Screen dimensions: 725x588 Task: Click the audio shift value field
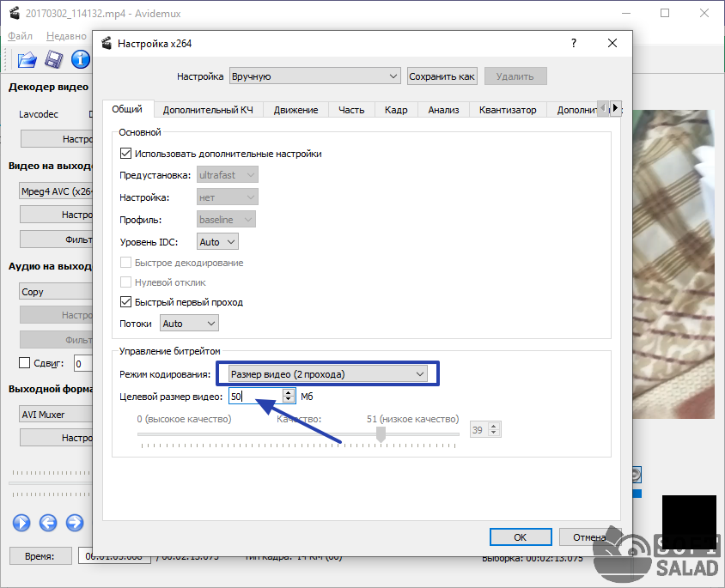[83, 363]
